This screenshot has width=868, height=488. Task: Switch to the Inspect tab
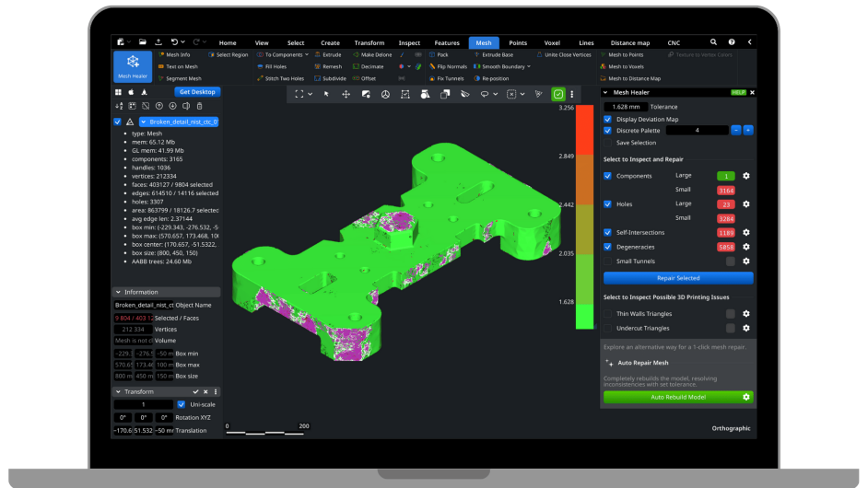click(409, 42)
